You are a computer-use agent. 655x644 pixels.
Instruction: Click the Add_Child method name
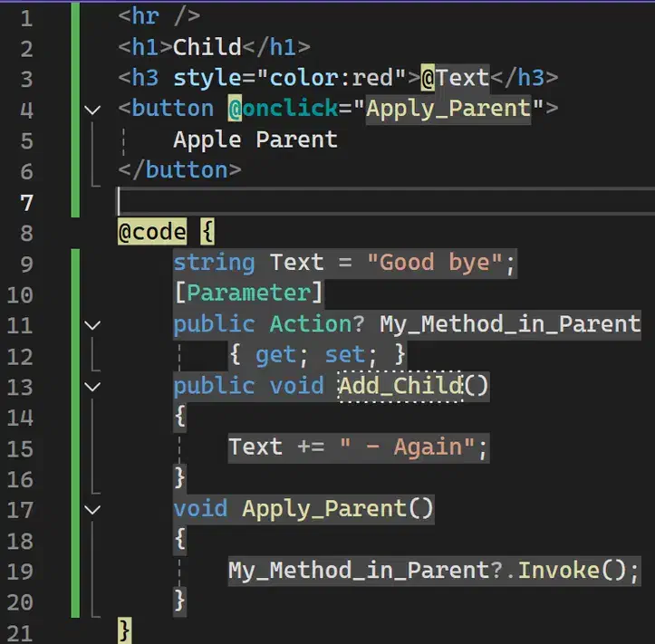pyautogui.click(x=400, y=386)
